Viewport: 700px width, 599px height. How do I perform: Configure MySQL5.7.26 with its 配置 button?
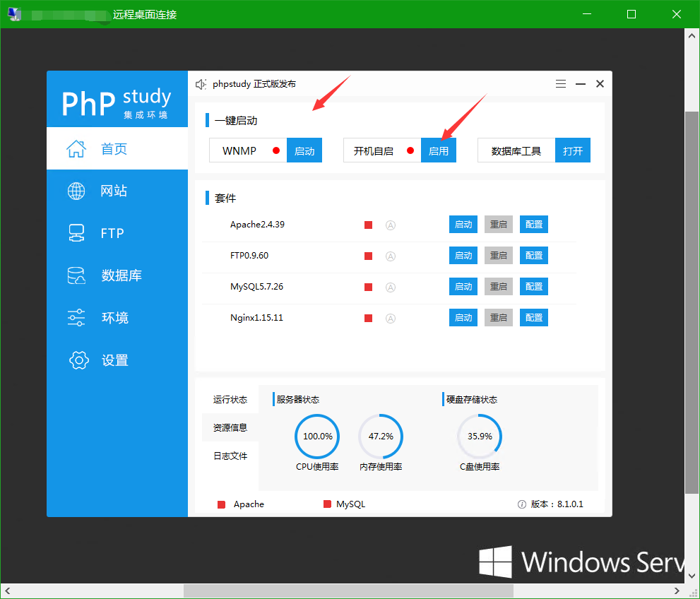pyautogui.click(x=534, y=287)
